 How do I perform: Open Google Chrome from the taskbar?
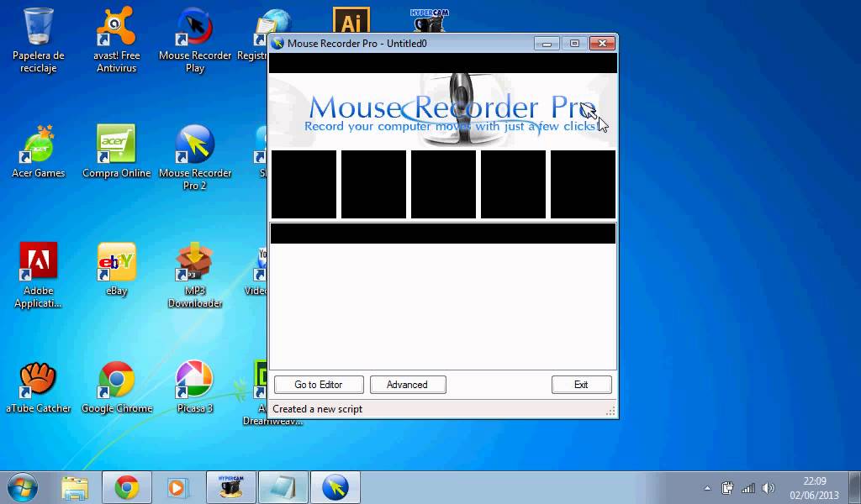pyautogui.click(x=127, y=487)
